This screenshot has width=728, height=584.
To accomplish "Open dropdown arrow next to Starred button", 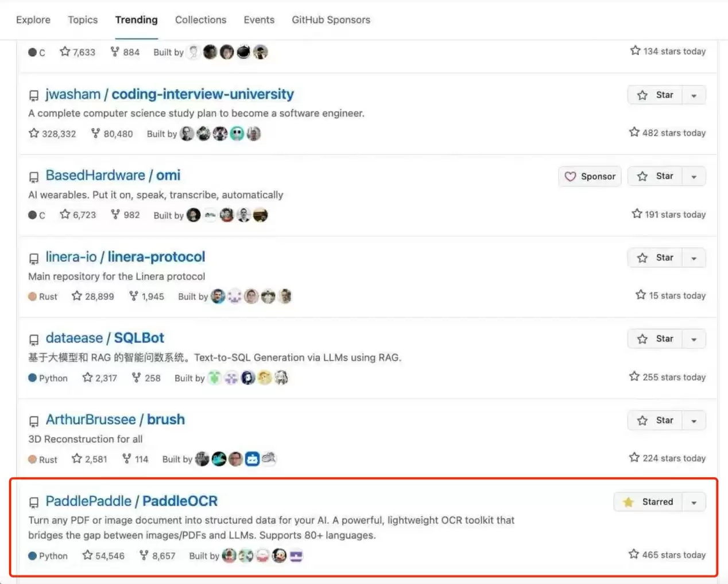I will coord(694,503).
